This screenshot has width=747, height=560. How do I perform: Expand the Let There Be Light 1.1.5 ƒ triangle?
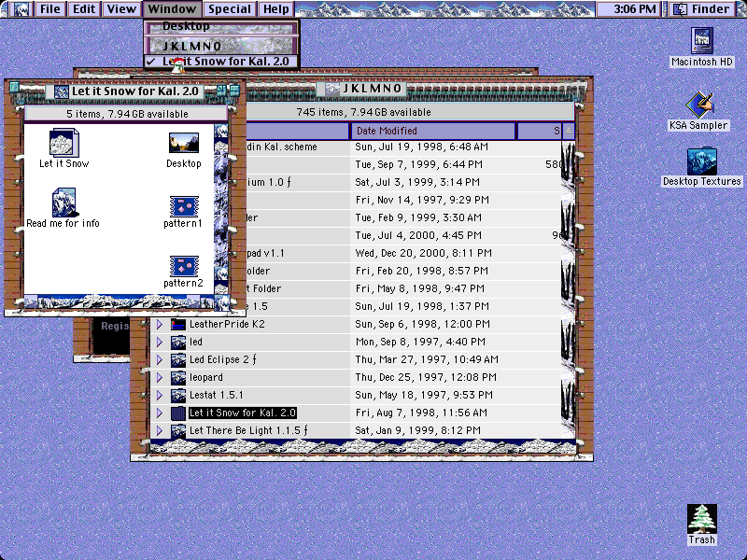tap(160, 430)
